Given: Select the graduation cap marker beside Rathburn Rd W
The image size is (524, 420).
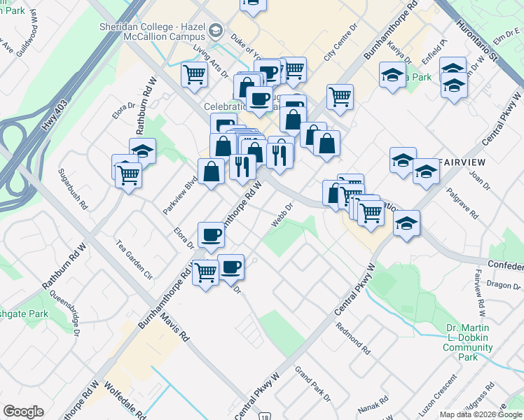Looking at the screenshot, I should [x=143, y=152].
